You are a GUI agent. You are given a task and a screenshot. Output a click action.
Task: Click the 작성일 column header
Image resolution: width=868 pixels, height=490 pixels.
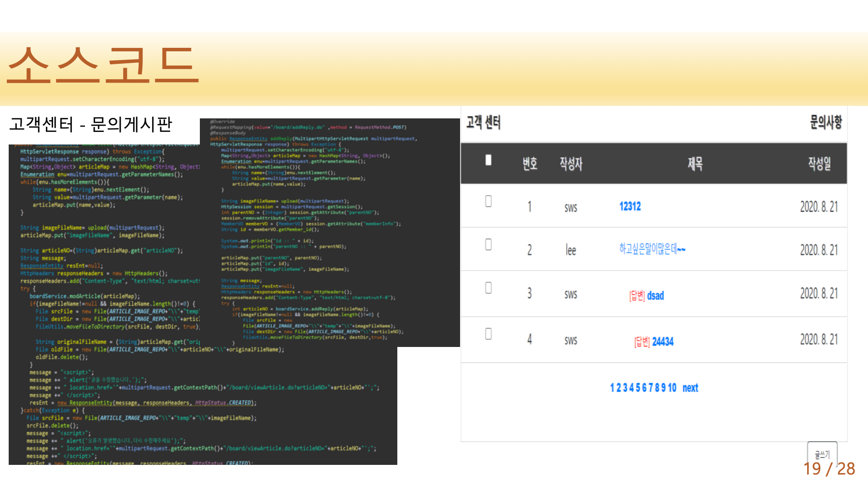(x=818, y=163)
